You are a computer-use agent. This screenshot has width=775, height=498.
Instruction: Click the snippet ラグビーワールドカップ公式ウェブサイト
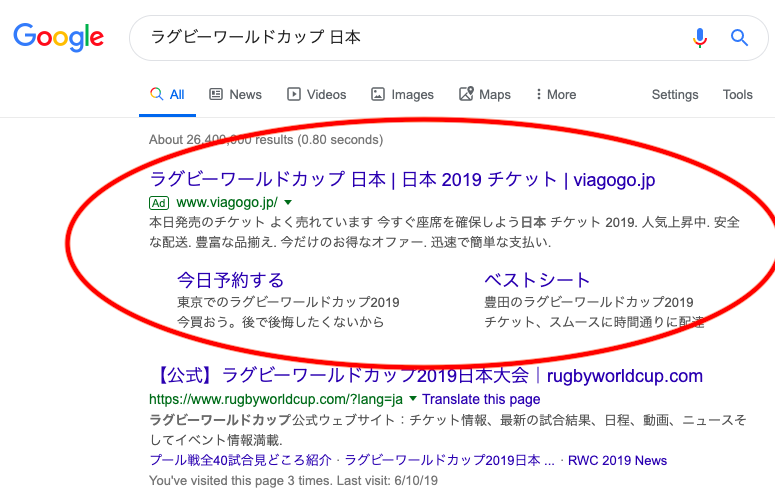(448, 430)
